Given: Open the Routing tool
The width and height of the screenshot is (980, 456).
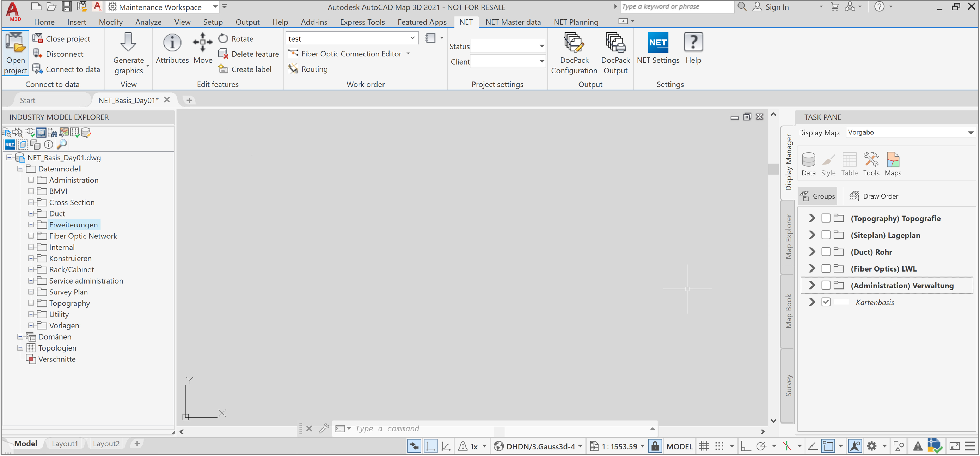Looking at the screenshot, I should point(308,69).
